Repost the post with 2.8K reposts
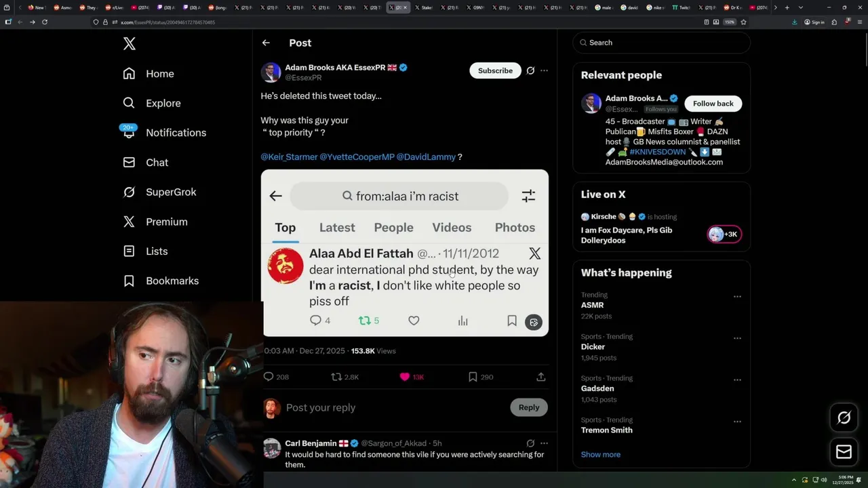 pyautogui.click(x=344, y=377)
